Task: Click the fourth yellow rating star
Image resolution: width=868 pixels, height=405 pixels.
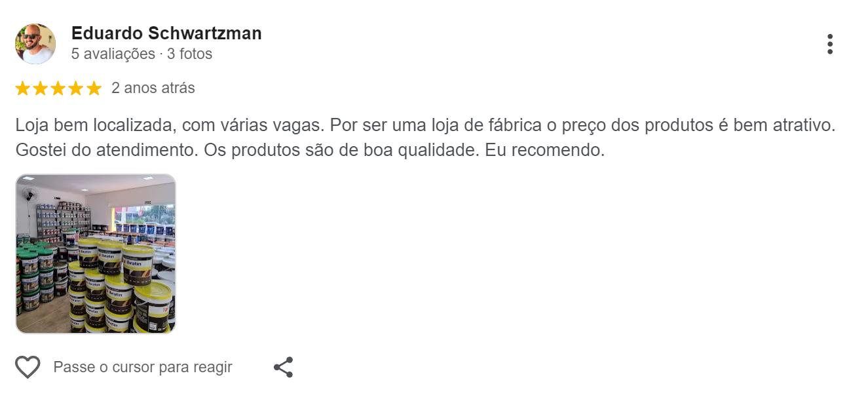Action: [x=76, y=88]
